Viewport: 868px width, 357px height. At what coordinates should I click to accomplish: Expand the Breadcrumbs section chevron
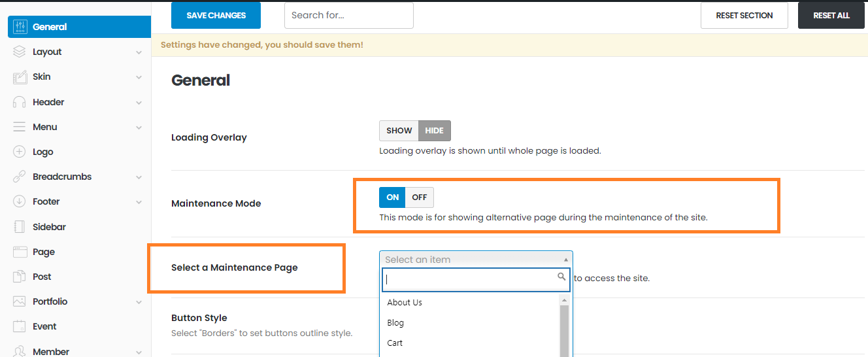pyautogui.click(x=139, y=177)
